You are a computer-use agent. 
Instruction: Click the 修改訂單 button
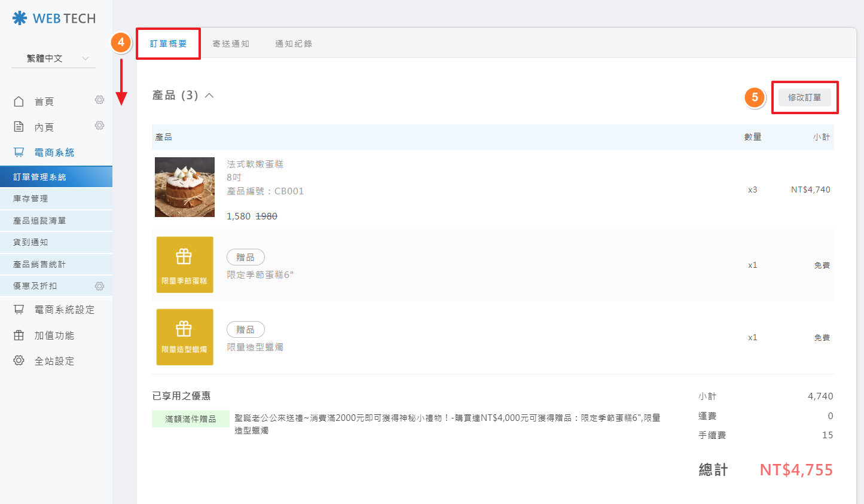point(804,97)
